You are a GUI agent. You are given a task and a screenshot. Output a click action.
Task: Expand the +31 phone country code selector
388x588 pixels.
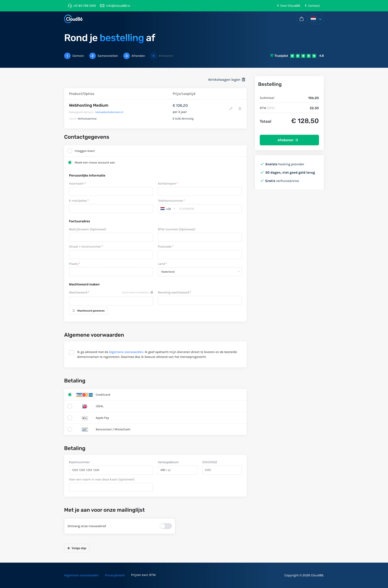pos(168,209)
